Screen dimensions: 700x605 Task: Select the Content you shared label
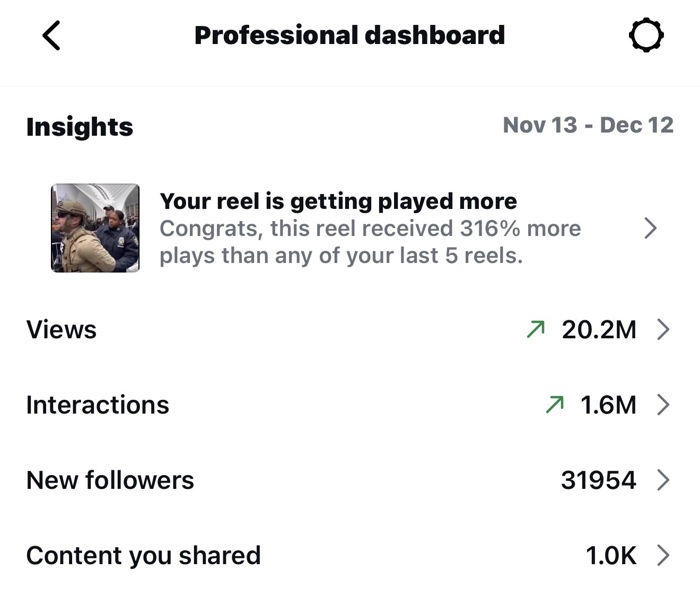143,555
